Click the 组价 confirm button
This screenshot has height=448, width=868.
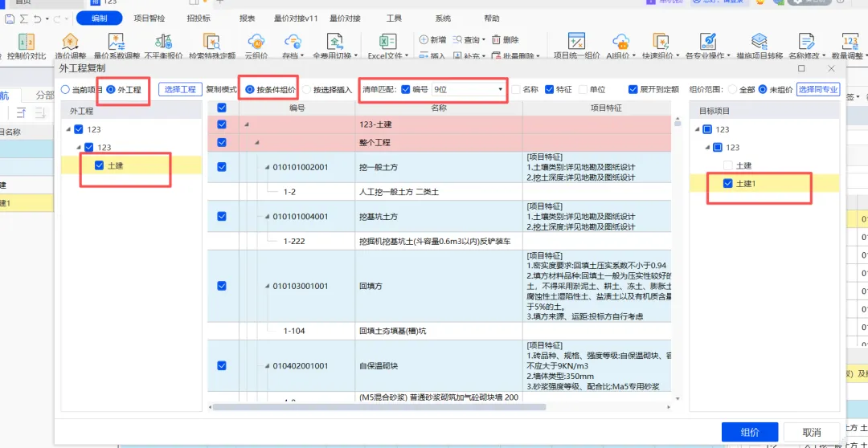click(750, 432)
